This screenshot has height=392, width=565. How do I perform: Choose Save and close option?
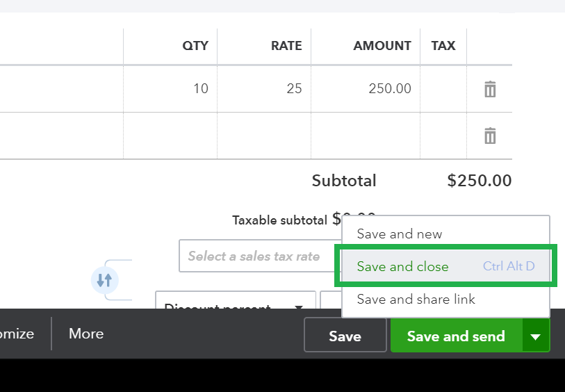tap(403, 267)
